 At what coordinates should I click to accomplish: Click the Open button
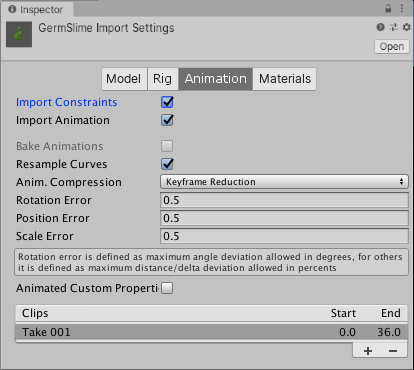(x=392, y=46)
